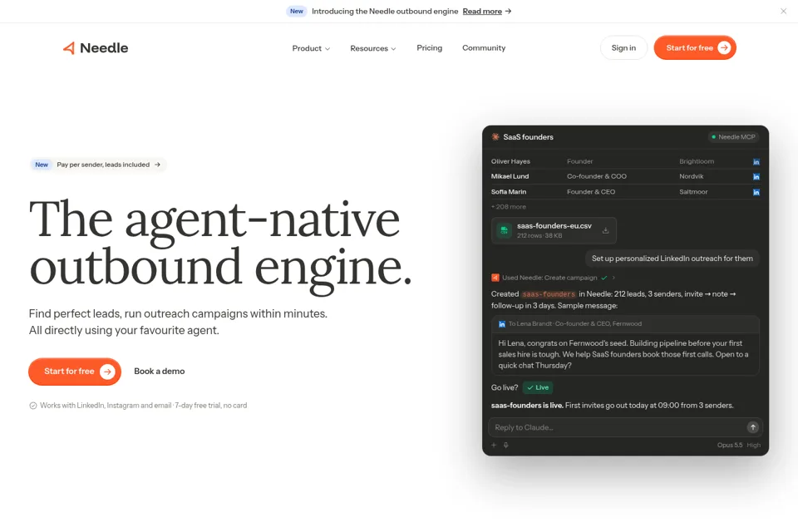Open the Pricing page
The height and width of the screenshot is (532, 798).
pos(429,48)
